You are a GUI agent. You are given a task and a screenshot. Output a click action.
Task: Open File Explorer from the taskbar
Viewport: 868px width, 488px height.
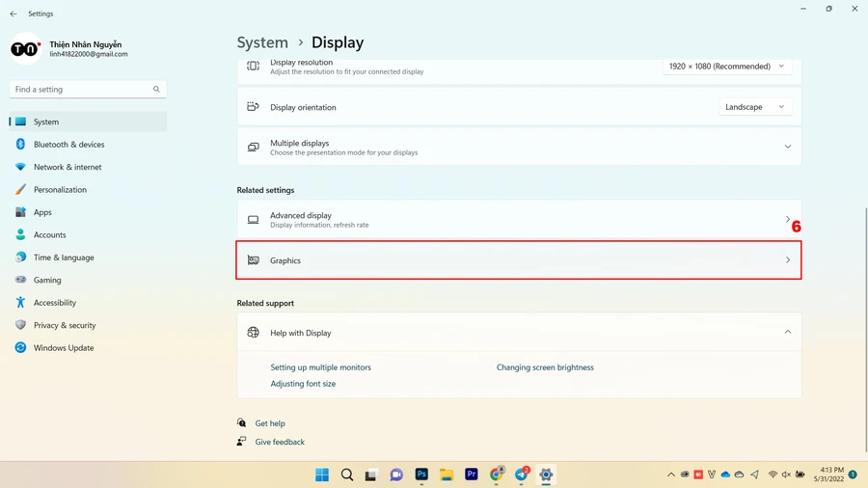point(447,474)
